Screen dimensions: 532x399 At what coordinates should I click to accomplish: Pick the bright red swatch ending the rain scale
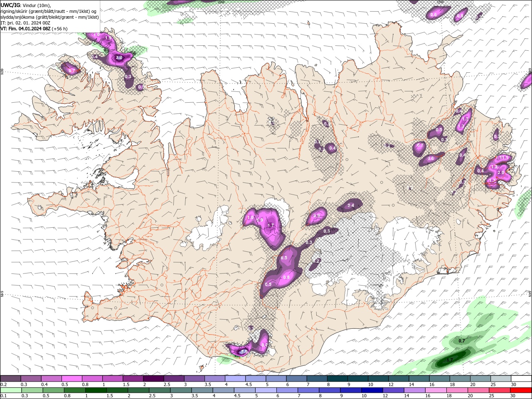point(521,390)
